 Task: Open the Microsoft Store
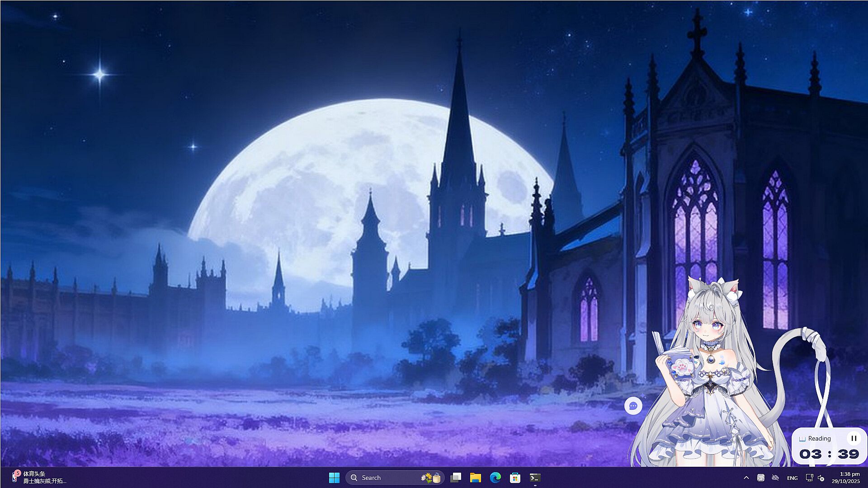point(515,478)
